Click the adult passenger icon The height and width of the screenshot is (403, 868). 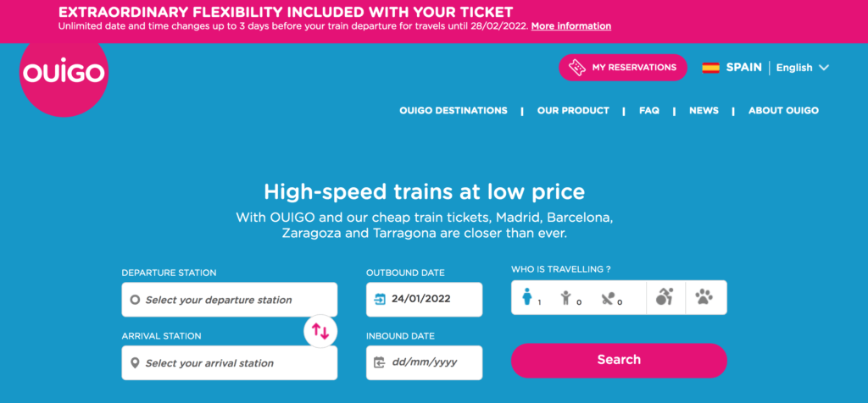tap(527, 297)
